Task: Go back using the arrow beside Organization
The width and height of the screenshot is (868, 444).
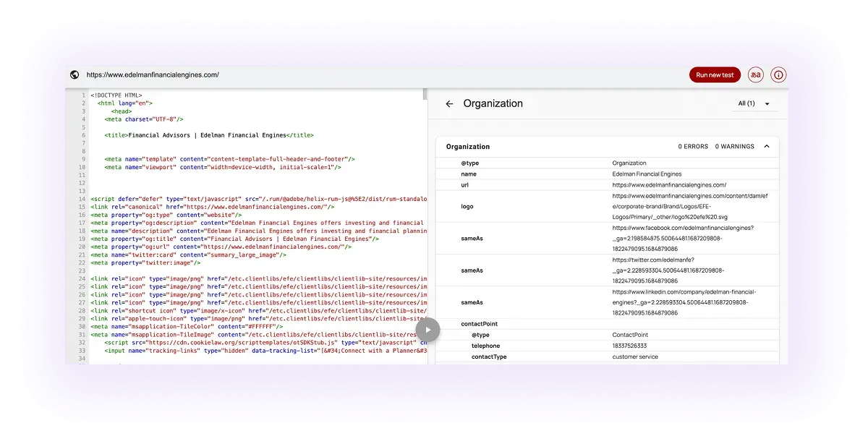Action: 449,104
